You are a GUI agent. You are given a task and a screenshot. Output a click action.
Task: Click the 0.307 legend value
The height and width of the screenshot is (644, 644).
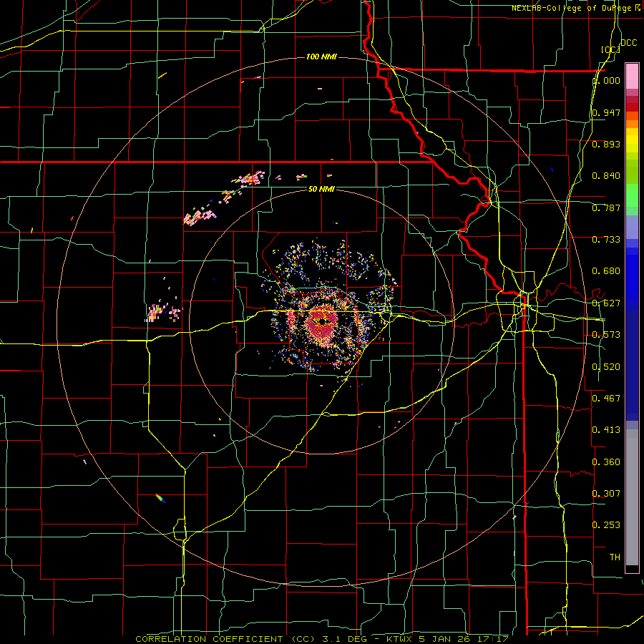606,494
